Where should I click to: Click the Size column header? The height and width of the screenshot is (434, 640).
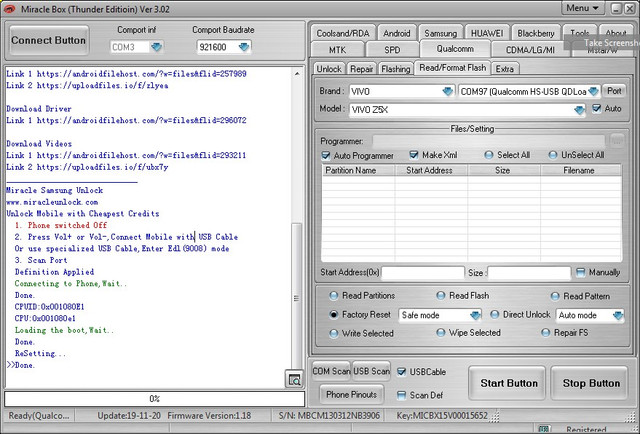pos(504,170)
